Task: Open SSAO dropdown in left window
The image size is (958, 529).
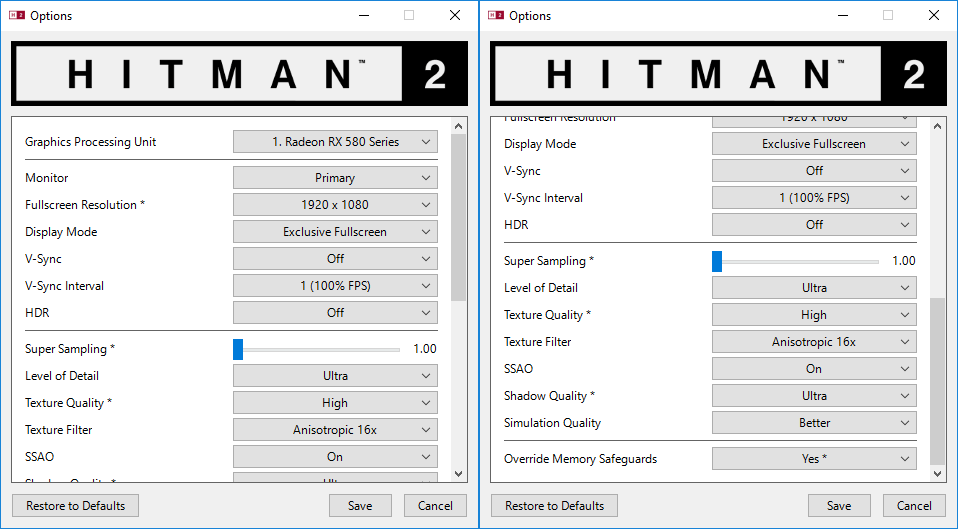Action: [335, 456]
